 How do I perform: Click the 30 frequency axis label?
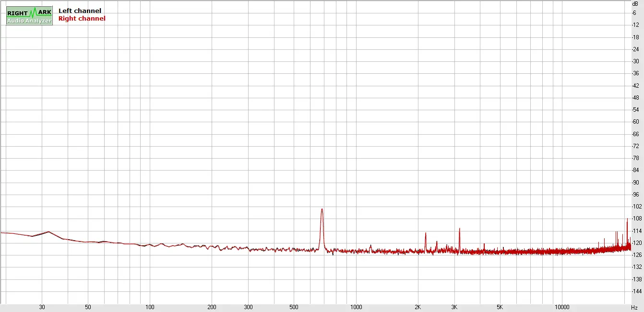click(42, 307)
